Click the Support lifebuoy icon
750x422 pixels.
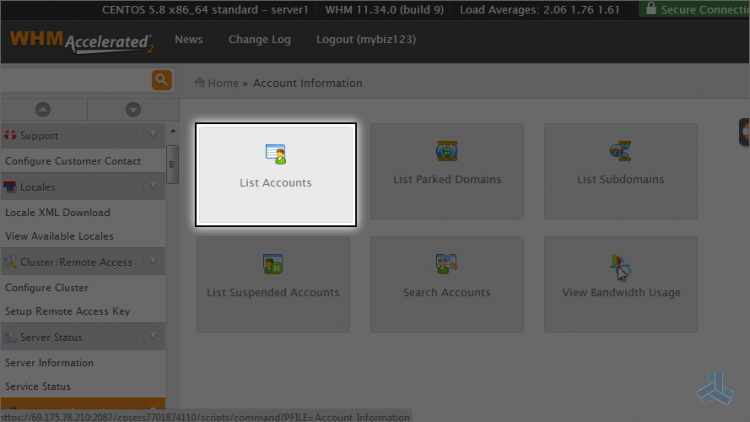point(10,135)
